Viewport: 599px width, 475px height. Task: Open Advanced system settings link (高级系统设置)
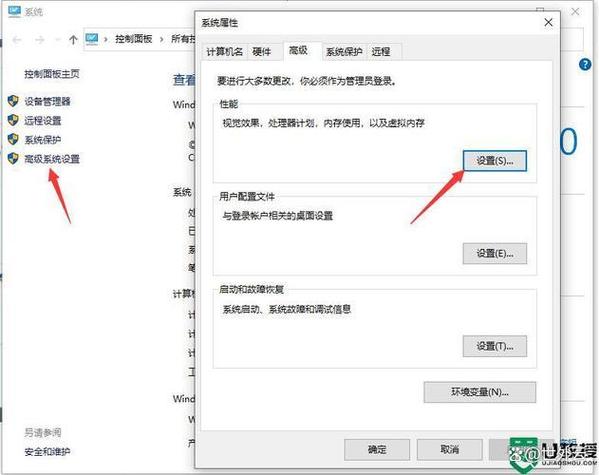click(x=52, y=159)
